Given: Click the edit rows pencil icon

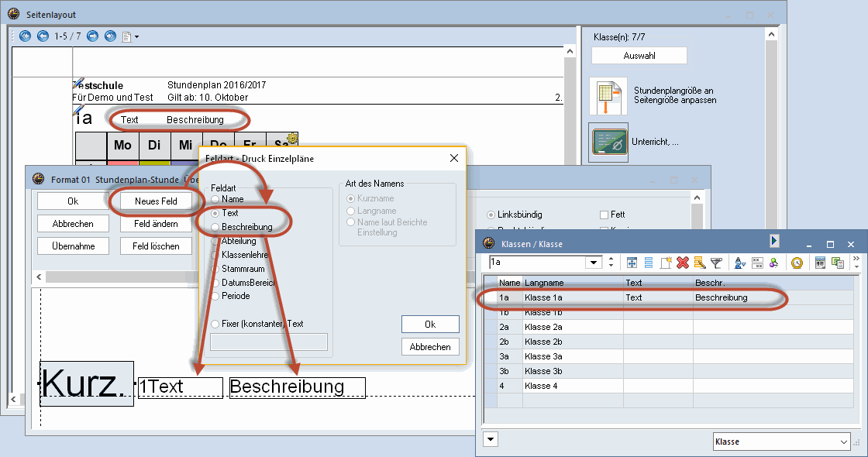Looking at the screenshot, I should click(x=700, y=263).
